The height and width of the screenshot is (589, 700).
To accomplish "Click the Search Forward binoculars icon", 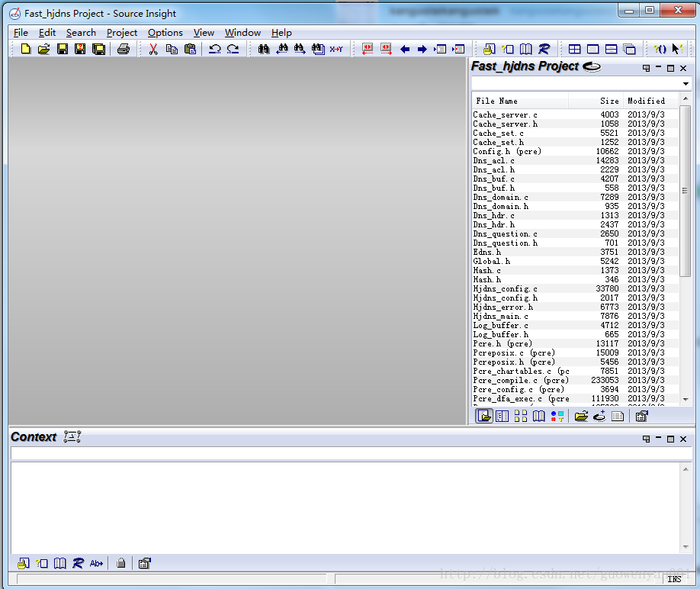I will click(300, 49).
